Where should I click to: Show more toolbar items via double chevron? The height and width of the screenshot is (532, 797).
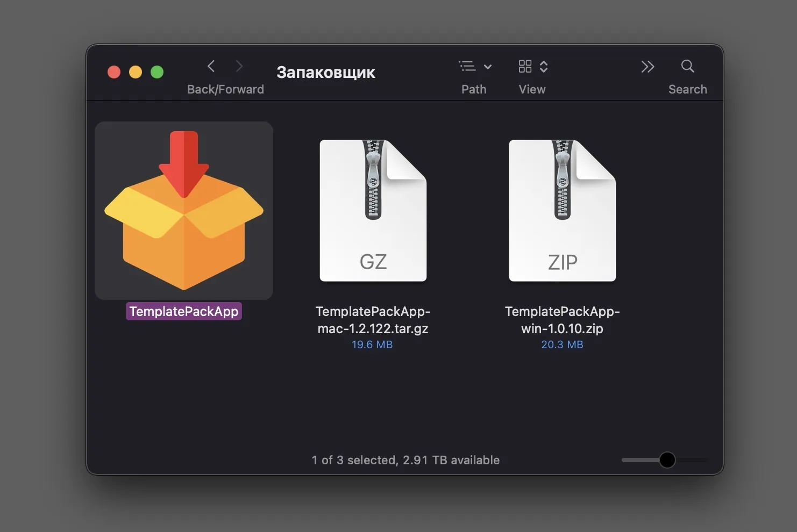tap(647, 67)
